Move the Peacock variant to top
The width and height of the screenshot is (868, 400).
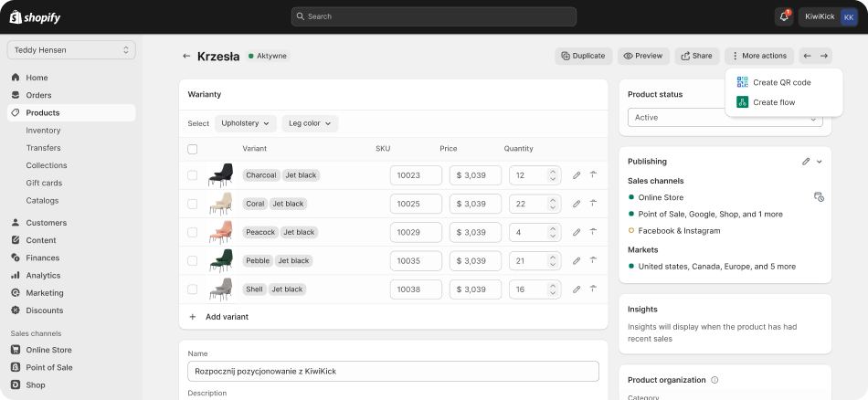[x=593, y=232]
